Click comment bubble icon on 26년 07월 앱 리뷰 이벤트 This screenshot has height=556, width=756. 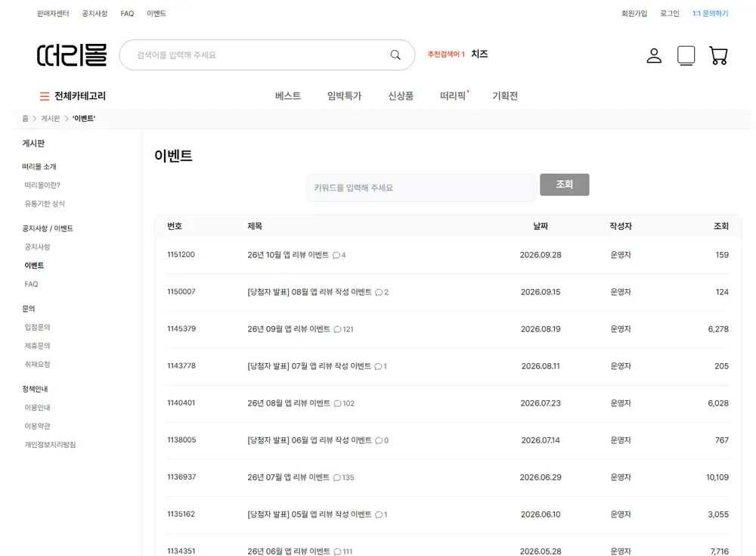coord(337,478)
